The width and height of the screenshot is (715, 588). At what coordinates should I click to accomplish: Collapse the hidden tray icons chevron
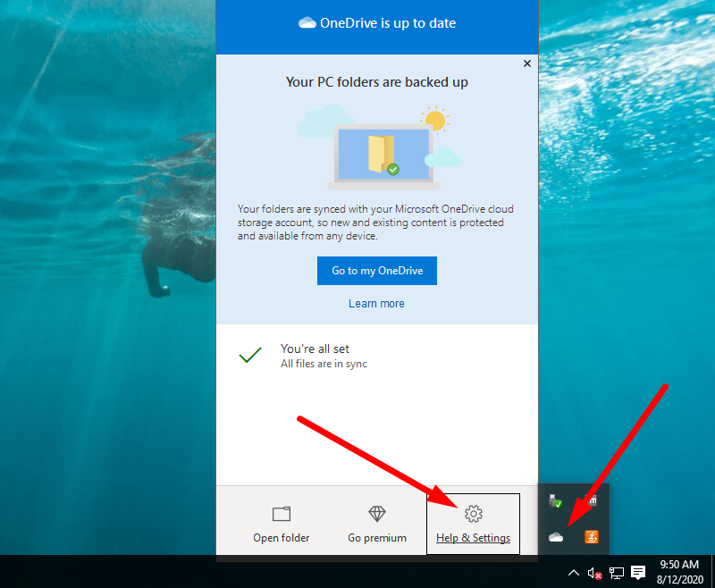click(574, 573)
